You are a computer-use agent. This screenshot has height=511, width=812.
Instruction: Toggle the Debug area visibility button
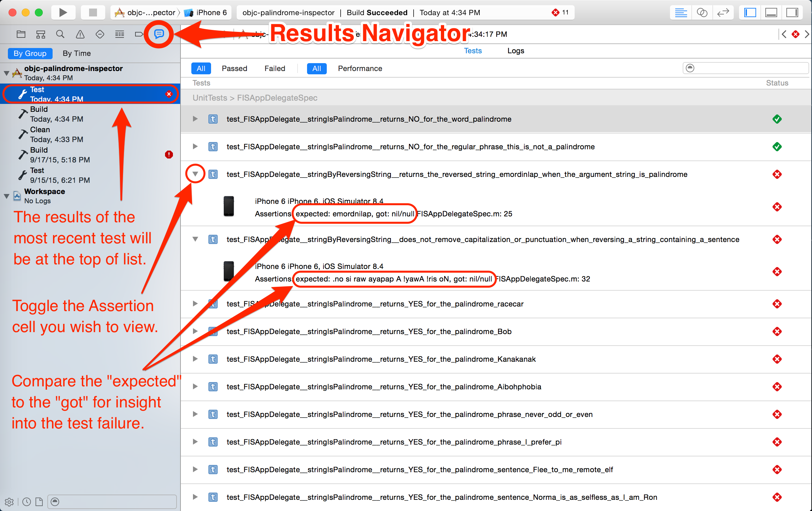pos(771,12)
